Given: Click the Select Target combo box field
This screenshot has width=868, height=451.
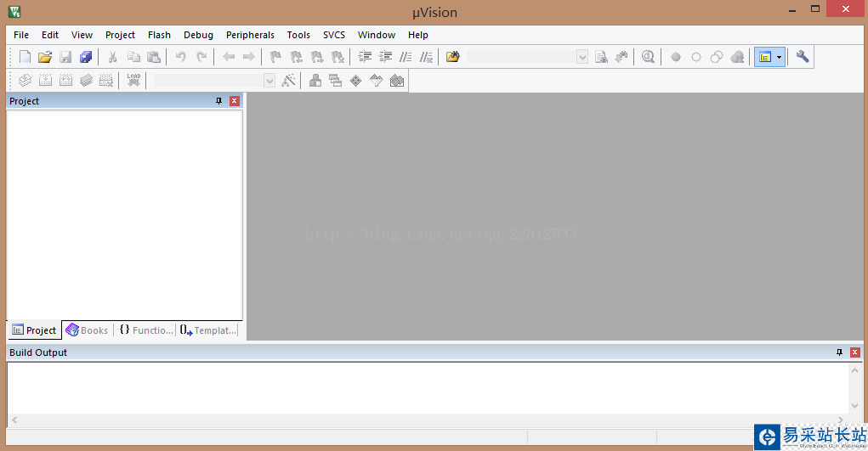Looking at the screenshot, I should pyautogui.click(x=208, y=80).
